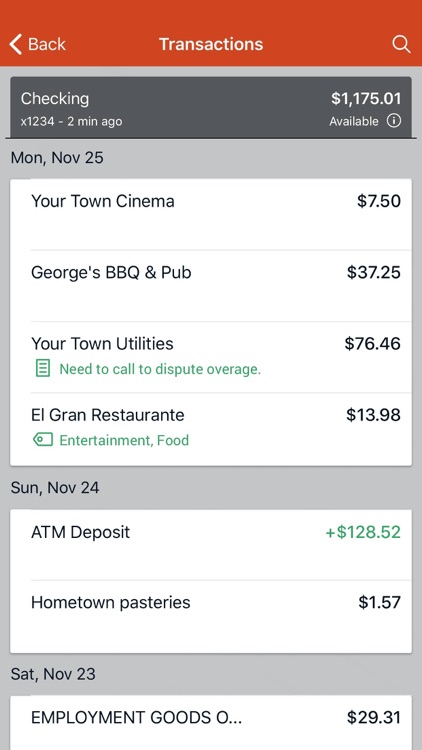Tap the Transactions title
Screen dimensions: 422x750
point(211,44)
